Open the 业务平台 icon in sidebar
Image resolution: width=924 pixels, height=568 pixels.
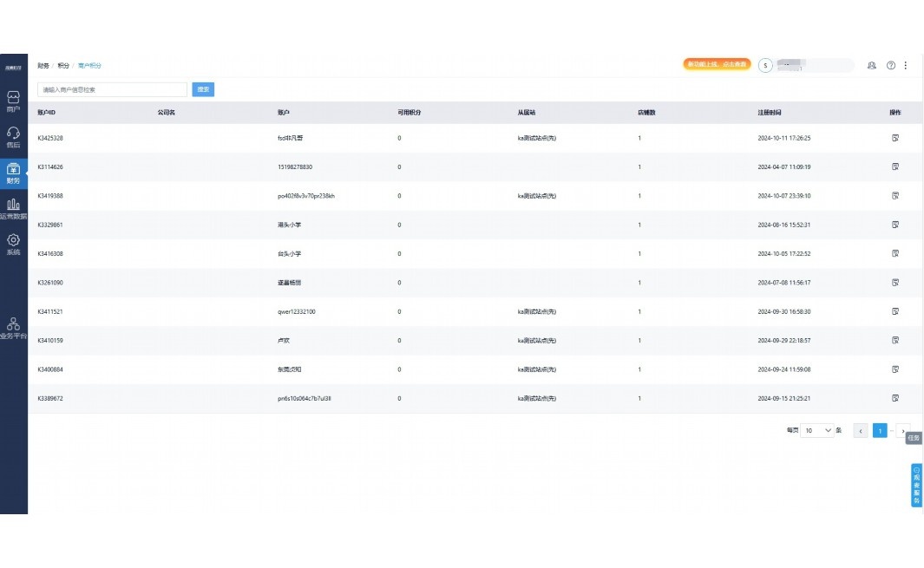[x=13, y=327]
